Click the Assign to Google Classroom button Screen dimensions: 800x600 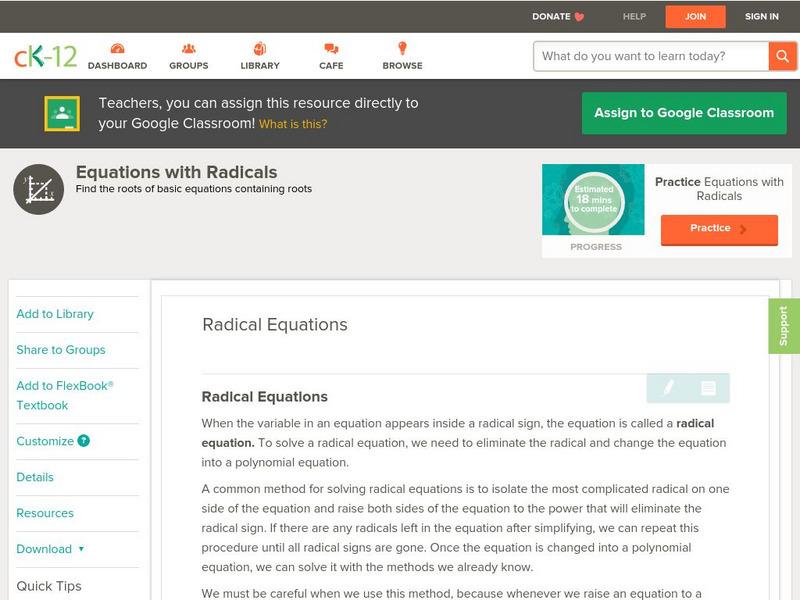click(683, 113)
